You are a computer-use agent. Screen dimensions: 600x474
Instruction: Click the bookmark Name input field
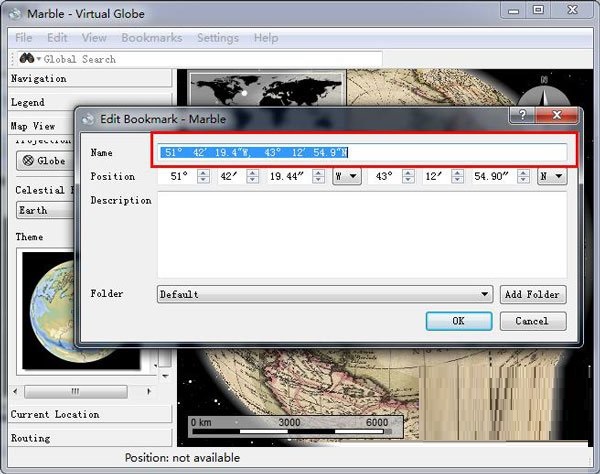tap(362, 153)
